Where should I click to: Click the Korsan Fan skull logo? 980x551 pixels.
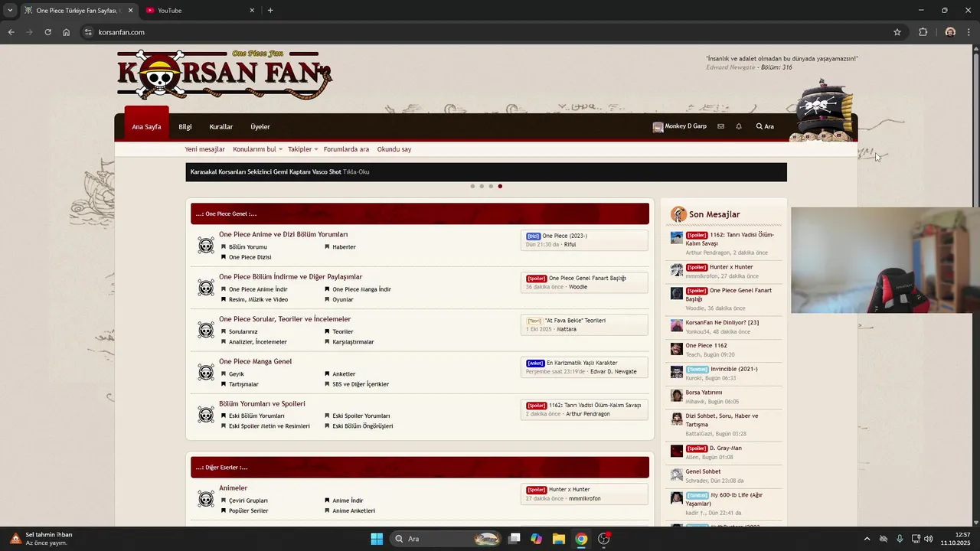pyautogui.click(x=224, y=74)
